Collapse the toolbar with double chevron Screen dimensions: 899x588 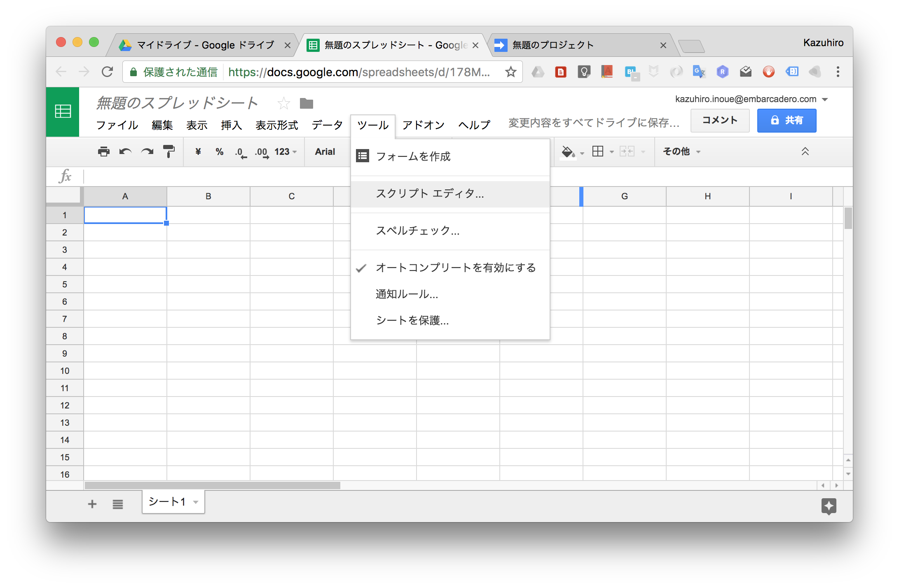(805, 152)
